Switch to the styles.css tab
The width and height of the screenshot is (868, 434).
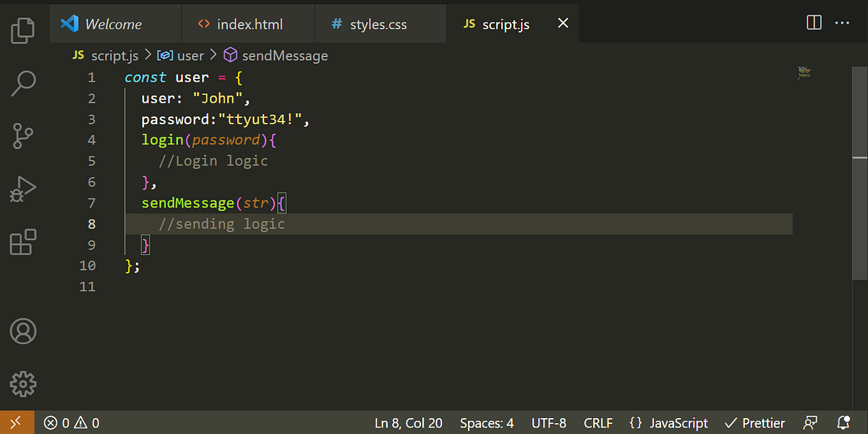pyautogui.click(x=380, y=24)
